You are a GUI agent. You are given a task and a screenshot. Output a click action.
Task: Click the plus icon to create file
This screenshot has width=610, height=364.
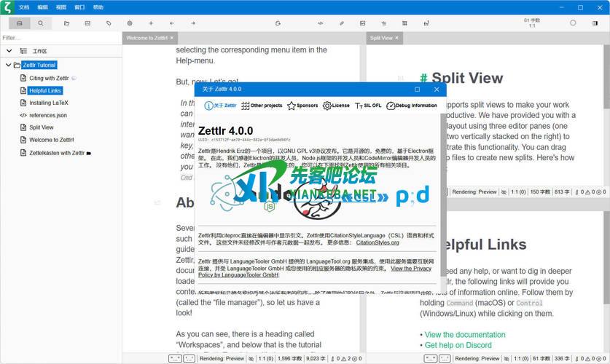click(x=151, y=23)
